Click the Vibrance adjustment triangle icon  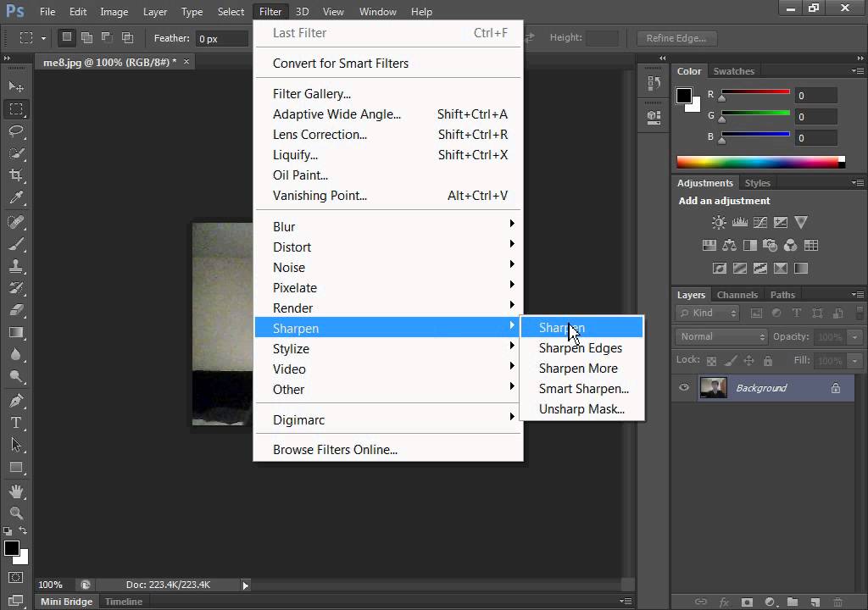coord(801,223)
